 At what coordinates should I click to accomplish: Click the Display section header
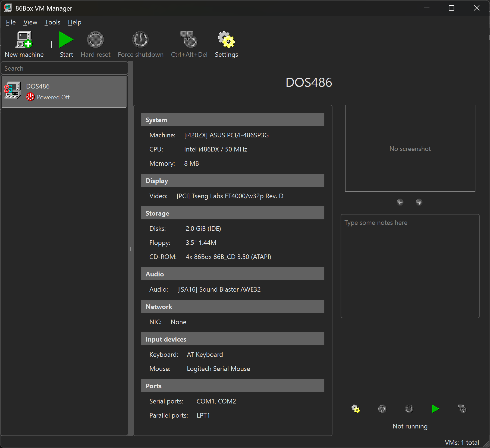coord(233,181)
